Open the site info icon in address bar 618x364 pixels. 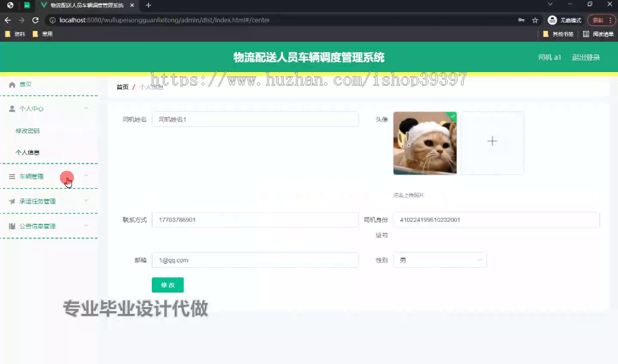pos(52,20)
